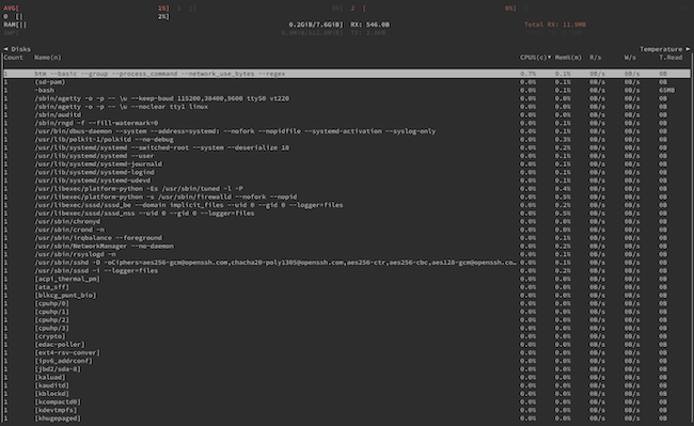
Task: Click the T.Read column header
Action: 671,57
